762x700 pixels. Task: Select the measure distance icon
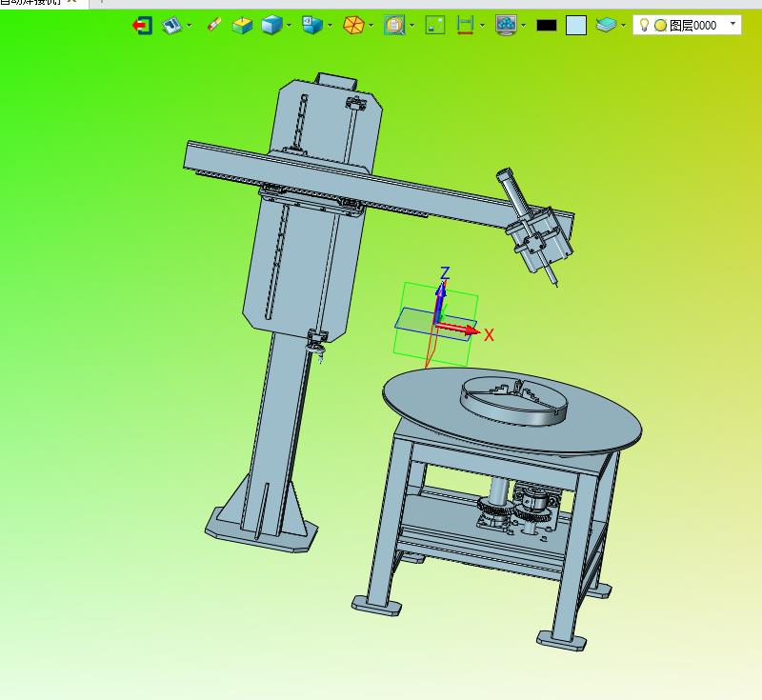pyautogui.click(x=465, y=26)
